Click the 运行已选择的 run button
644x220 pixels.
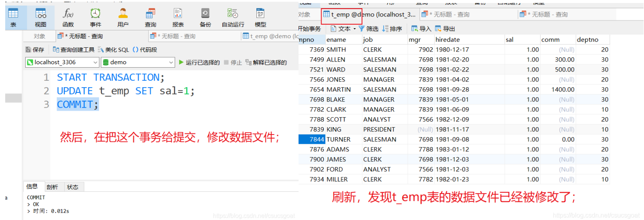tap(199, 62)
